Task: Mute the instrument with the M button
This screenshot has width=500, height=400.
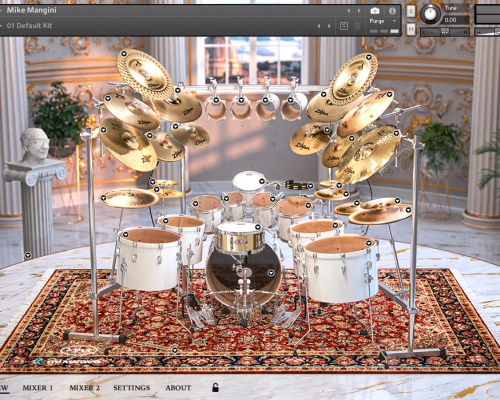Action: (x=411, y=29)
